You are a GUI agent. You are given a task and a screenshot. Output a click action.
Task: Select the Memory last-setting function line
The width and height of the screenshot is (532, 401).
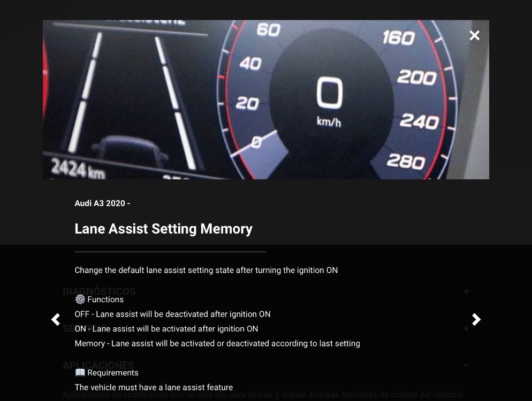(217, 343)
